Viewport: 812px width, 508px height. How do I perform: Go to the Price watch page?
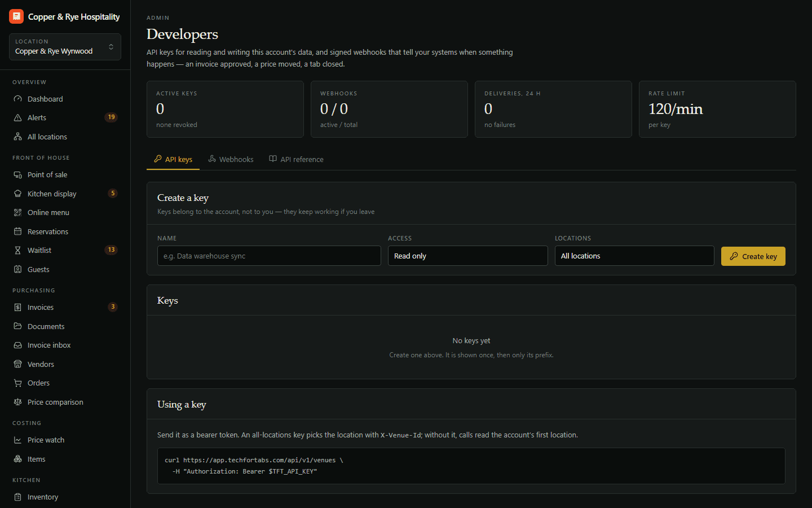click(65, 440)
